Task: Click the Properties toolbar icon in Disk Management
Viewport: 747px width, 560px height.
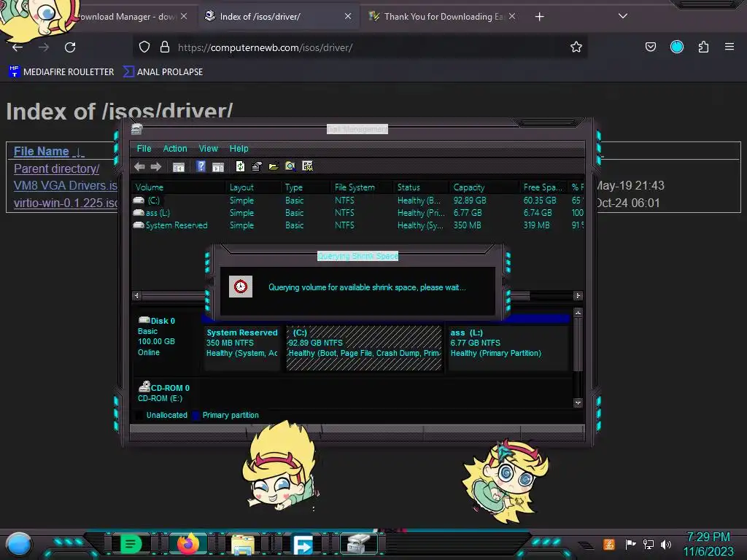Action: coord(257,166)
